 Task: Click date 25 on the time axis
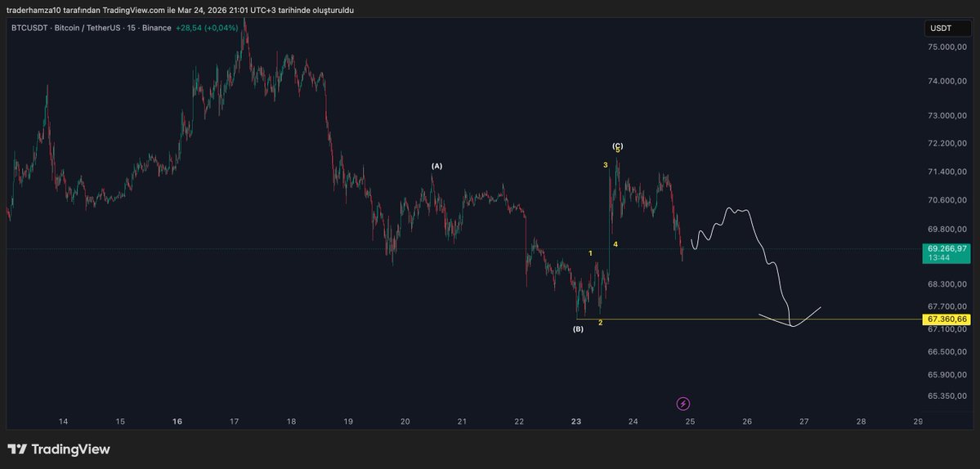[x=690, y=422]
